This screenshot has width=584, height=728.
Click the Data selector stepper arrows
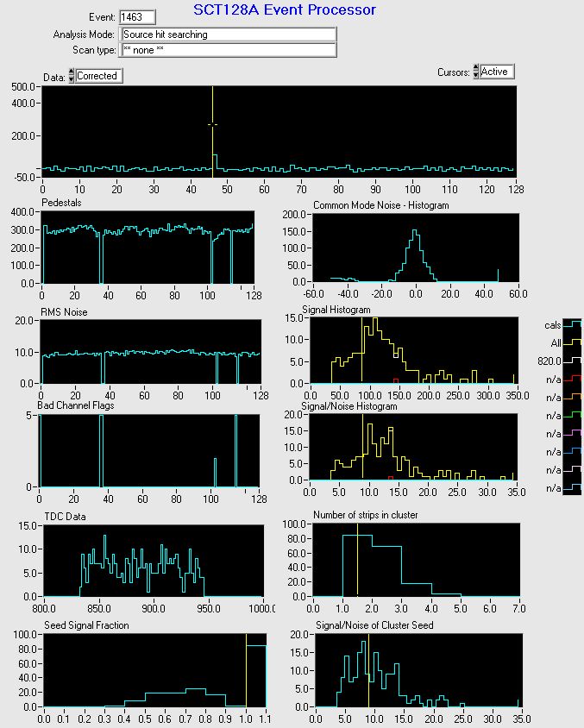71,77
